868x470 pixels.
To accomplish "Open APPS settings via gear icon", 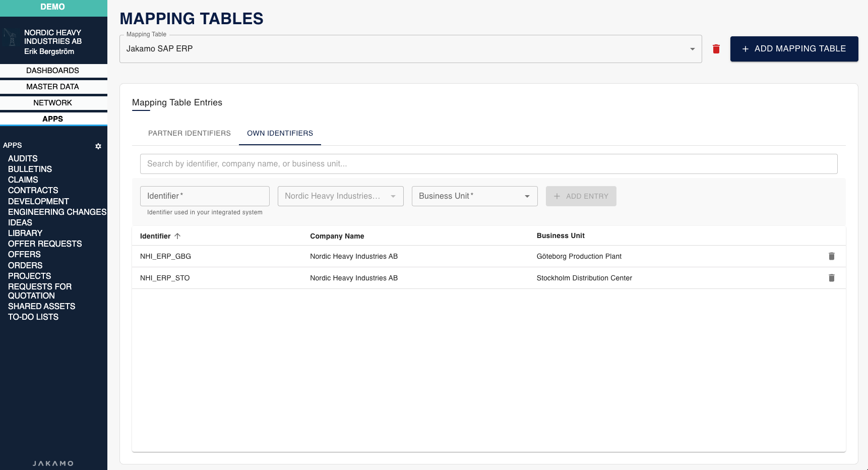I will (98, 146).
